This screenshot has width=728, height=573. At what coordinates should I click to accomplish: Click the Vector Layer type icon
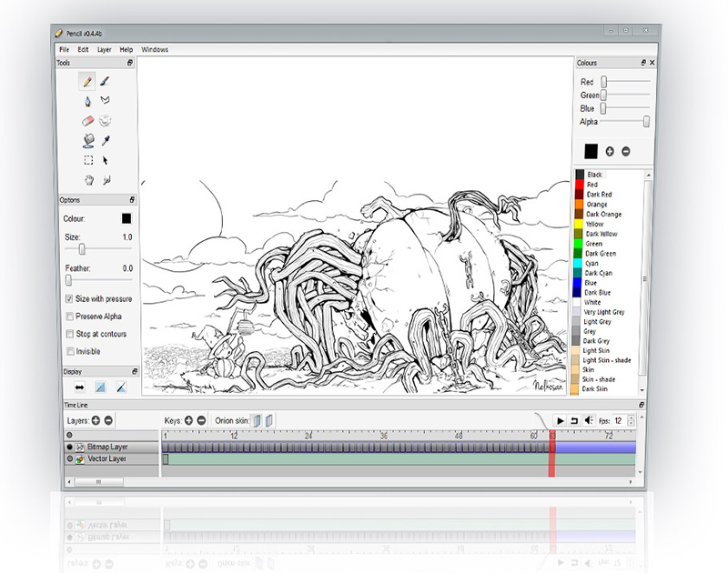point(80,459)
